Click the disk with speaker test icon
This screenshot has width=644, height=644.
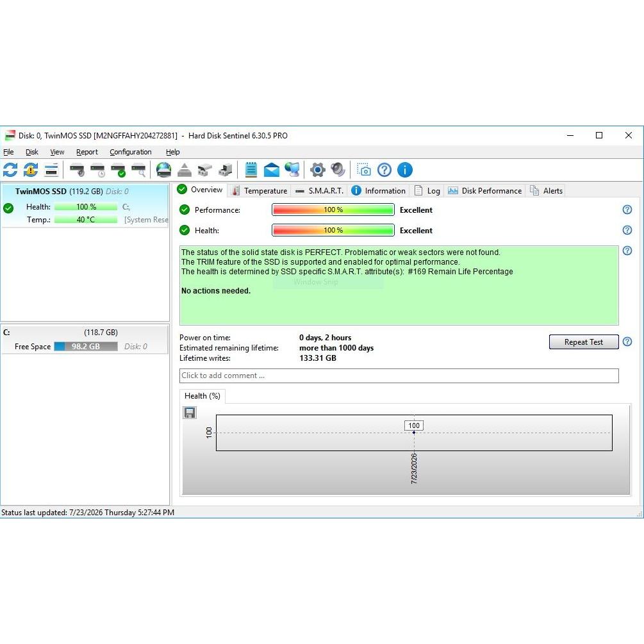pos(77,170)
